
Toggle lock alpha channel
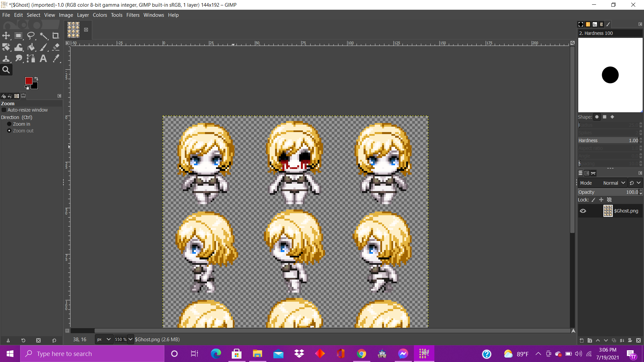[x=609, y=200]
